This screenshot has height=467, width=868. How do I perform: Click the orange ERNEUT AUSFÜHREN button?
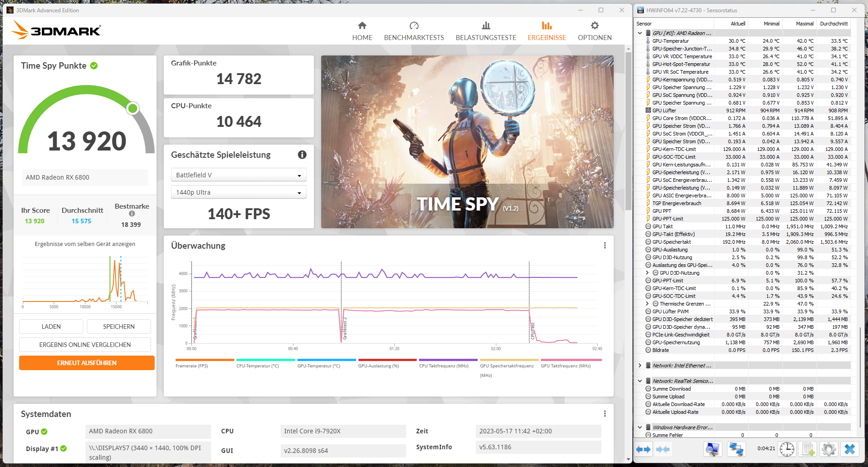pos(87,363)
